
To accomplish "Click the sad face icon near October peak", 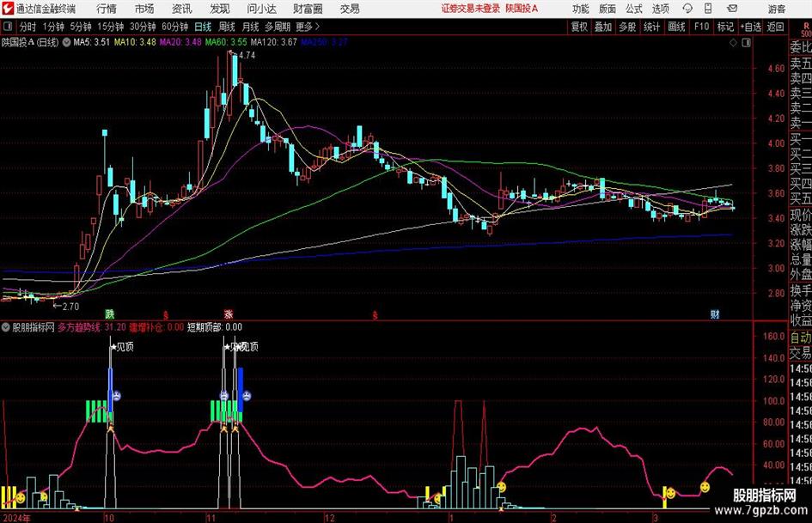I will [x=117, y=396].
